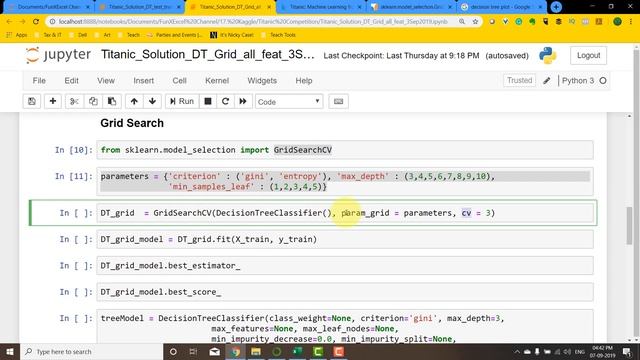640x360 pixels.
Task: Bookmark this page with star icon
Action: point(475,22)
